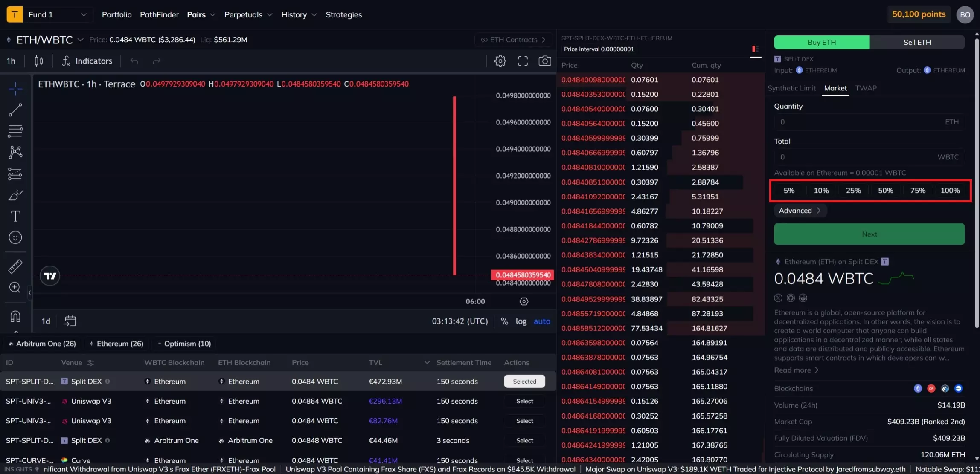980x474 pixels.
Task: Set order size to 100%
Action: [950, 191]
